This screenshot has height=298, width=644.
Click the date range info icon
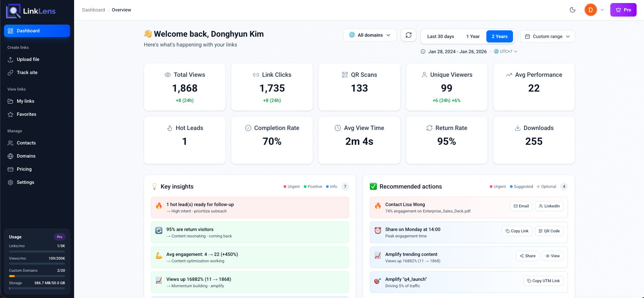click(423, 52)
